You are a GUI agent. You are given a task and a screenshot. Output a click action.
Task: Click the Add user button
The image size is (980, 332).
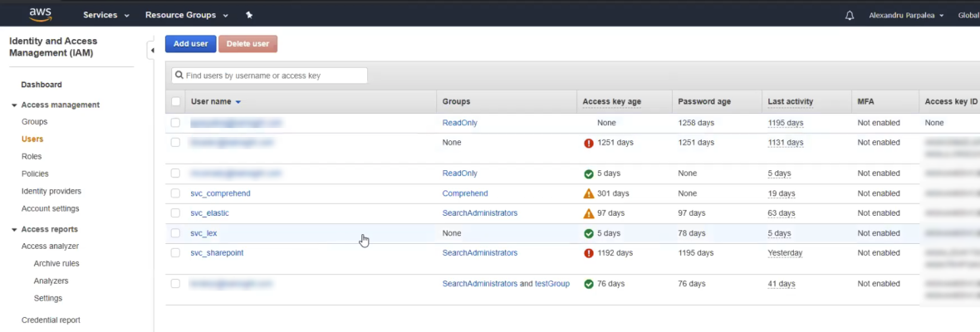tap(190, 44)
